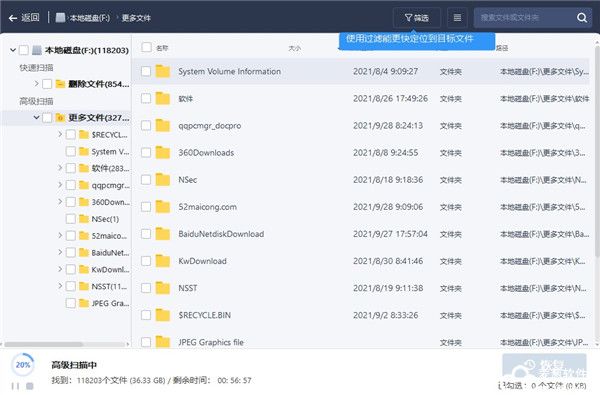Screen dimensions: 600x395
Task: Expand the $RECYCL... tree node
Action: 60,134
